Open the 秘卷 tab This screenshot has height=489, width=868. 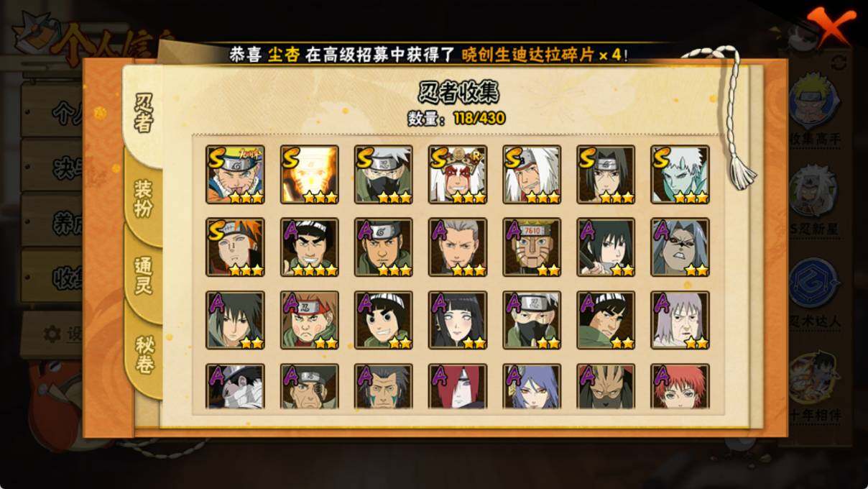click(144, 354)
